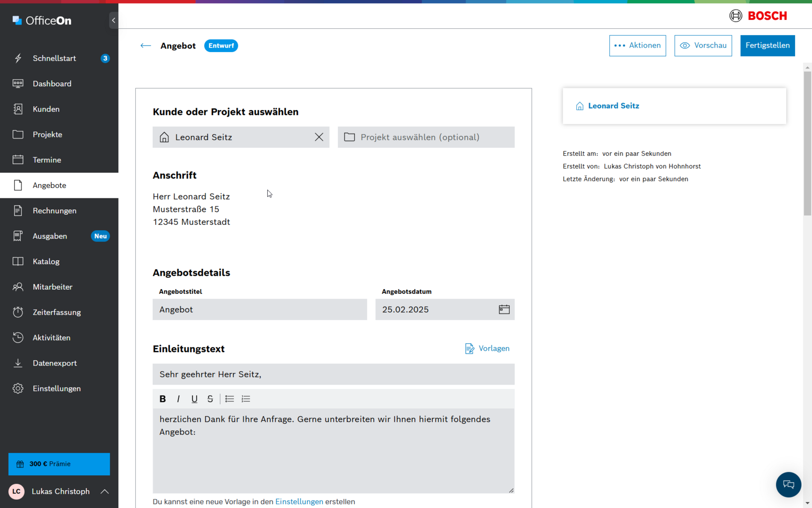Image resolution: width=812 pixels, height=508 pixels.
Task: Toggle bold formatting in the editor
Action: click(163, 399)
